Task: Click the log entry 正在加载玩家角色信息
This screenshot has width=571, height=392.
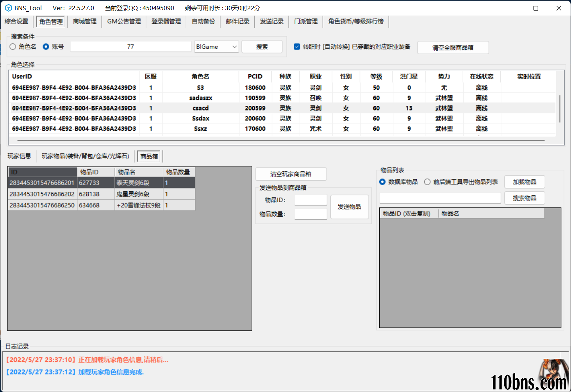Action: point(87,360)
